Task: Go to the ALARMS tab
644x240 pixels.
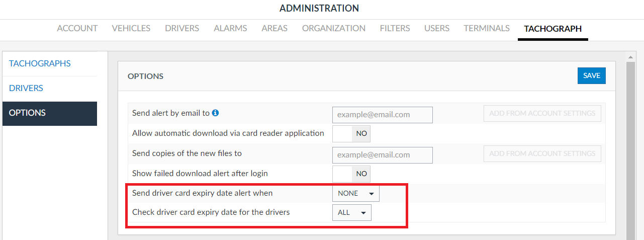Action: (x=230, y=28)
